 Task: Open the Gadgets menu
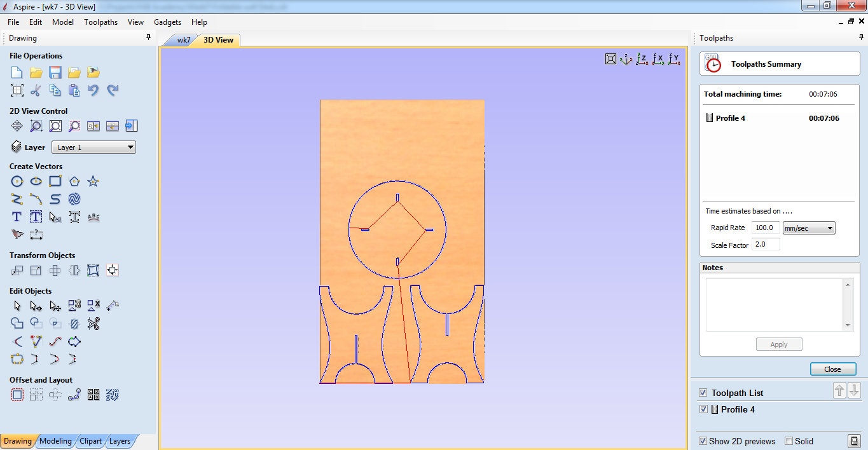point(167,22)
